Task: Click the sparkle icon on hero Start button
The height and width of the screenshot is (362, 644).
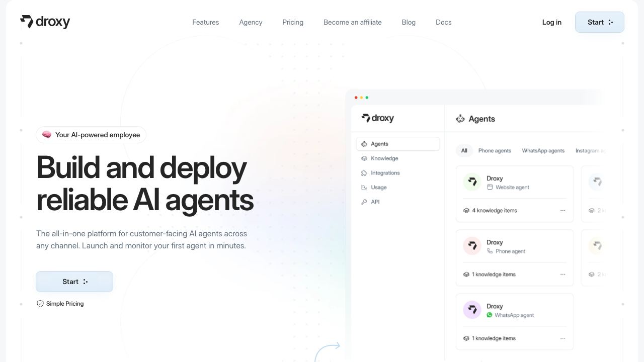Action: click(x=86, y=282)
